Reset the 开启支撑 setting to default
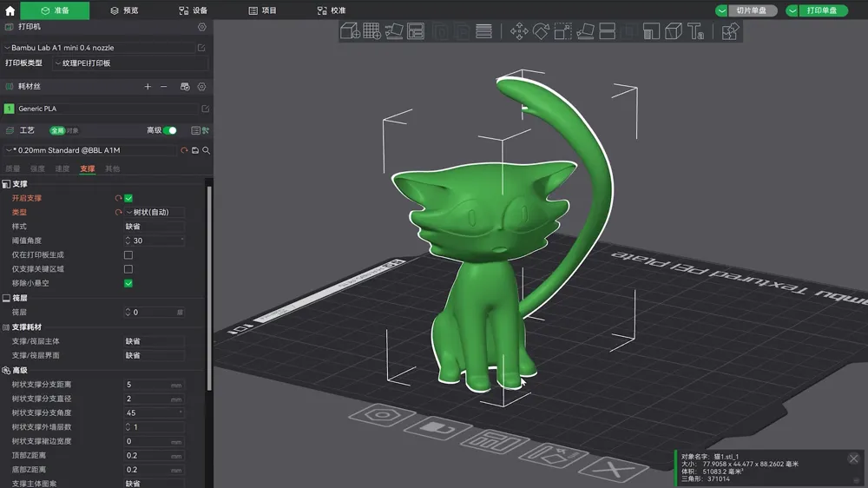Screen dimensions: 868x488 click(118, 198)
